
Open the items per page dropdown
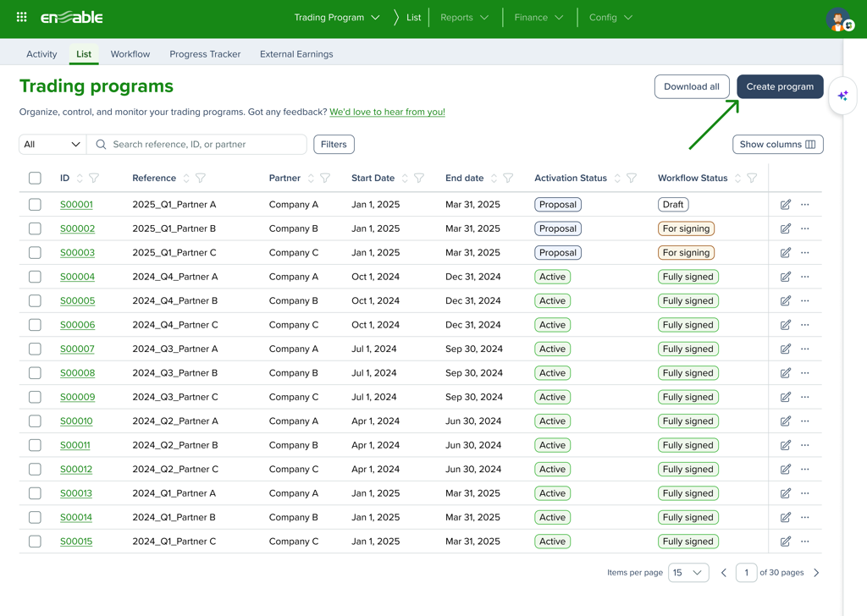pos(688,573)
